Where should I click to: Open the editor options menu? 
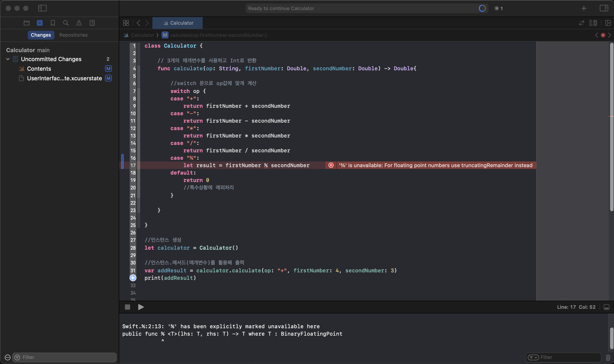tap(593, 23)
